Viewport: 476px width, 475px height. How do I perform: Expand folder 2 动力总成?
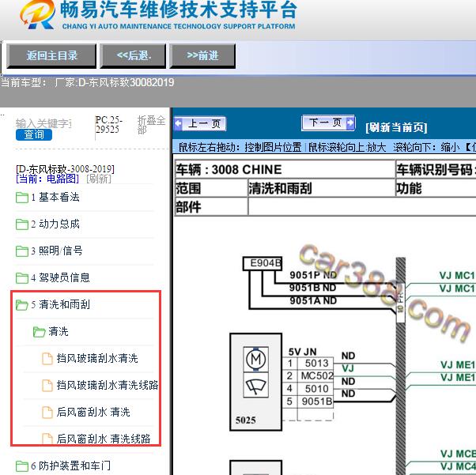click(55, 224)
